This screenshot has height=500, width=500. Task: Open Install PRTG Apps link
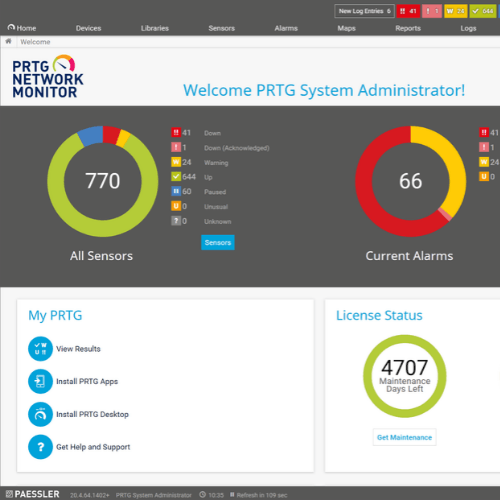click(x=87, y=381)
